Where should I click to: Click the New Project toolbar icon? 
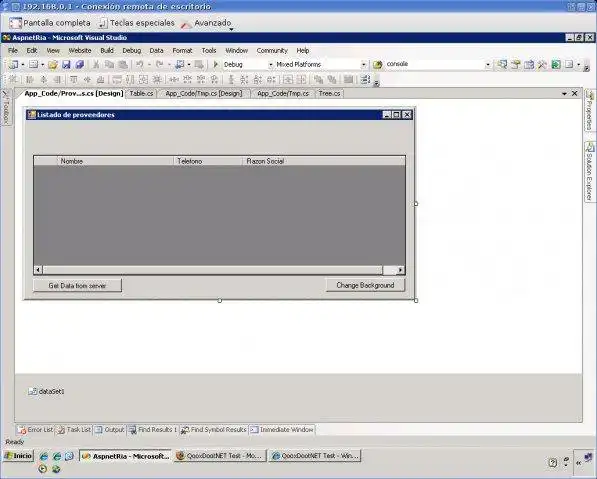[x=13, y=65]
